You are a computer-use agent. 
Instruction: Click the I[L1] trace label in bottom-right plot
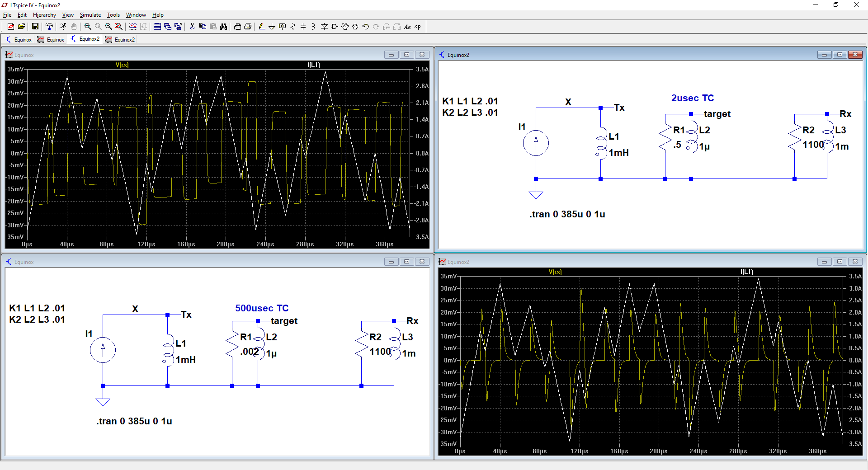(x=746, y=272)
